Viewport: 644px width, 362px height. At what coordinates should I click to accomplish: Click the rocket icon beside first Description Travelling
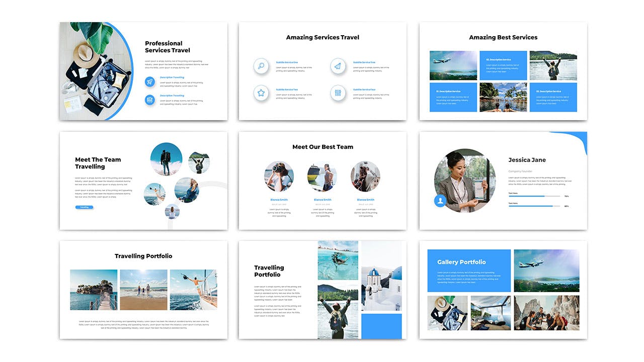coord(150,81)
